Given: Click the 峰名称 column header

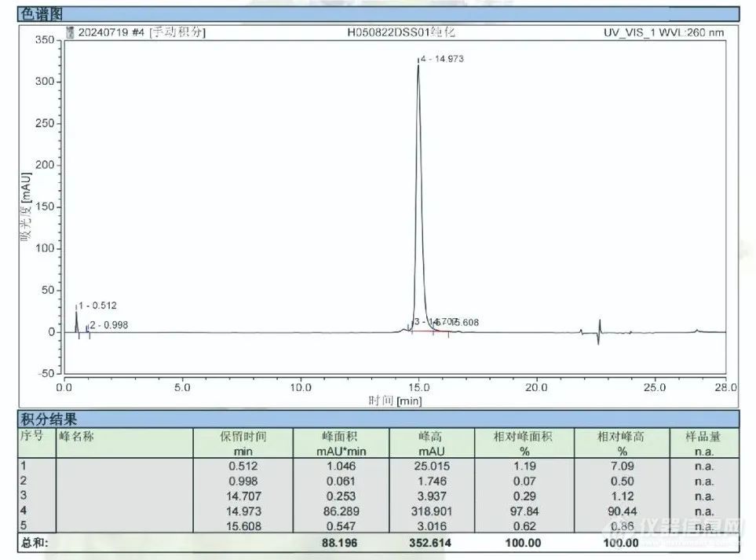Looking at the screenshot, I should 76,437.
